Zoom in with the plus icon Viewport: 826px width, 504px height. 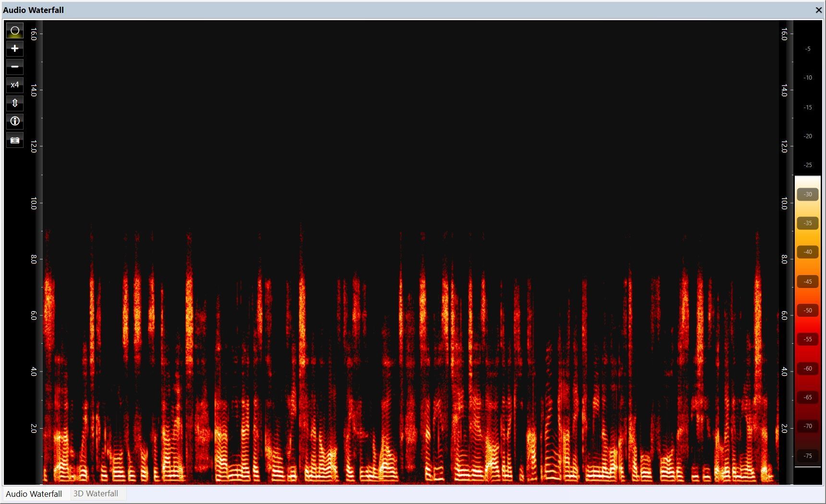point(15,48)
